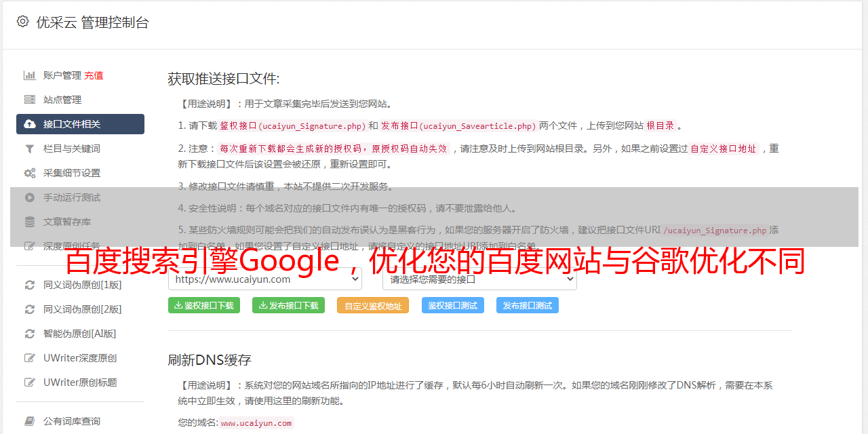
Task: Open the 账户管理 menu item
Action: [x=62, y=75]
